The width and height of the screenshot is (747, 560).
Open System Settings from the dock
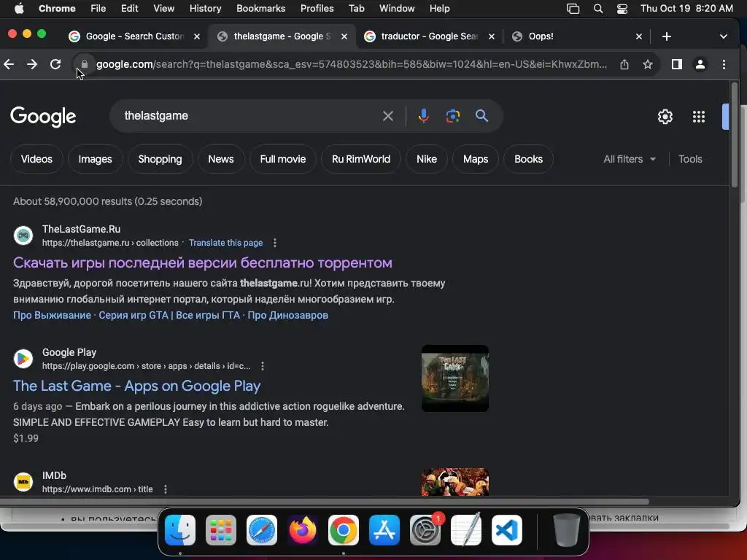(425, 530)
